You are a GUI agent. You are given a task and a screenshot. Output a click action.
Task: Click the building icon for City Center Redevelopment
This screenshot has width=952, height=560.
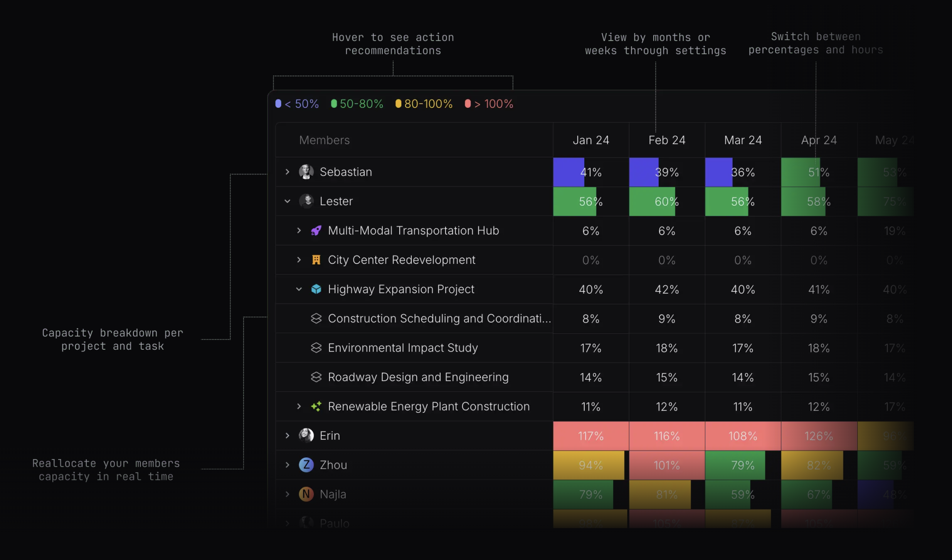tap(316, 260)
